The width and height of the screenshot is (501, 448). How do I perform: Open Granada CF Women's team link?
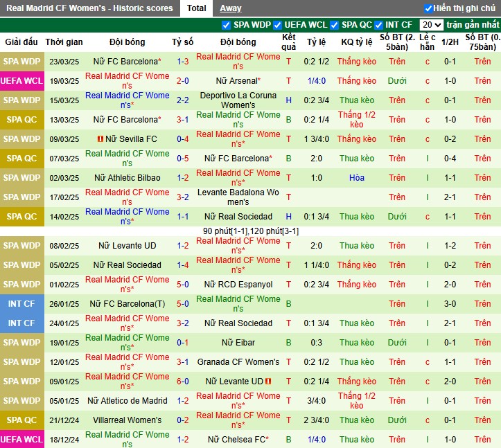[238, 361]
